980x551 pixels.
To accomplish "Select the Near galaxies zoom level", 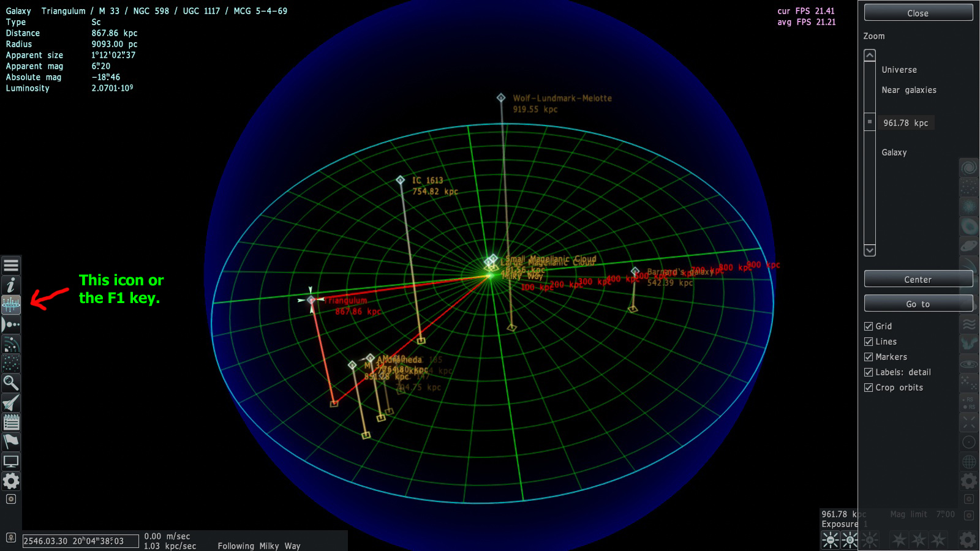I will coord(909,90).
